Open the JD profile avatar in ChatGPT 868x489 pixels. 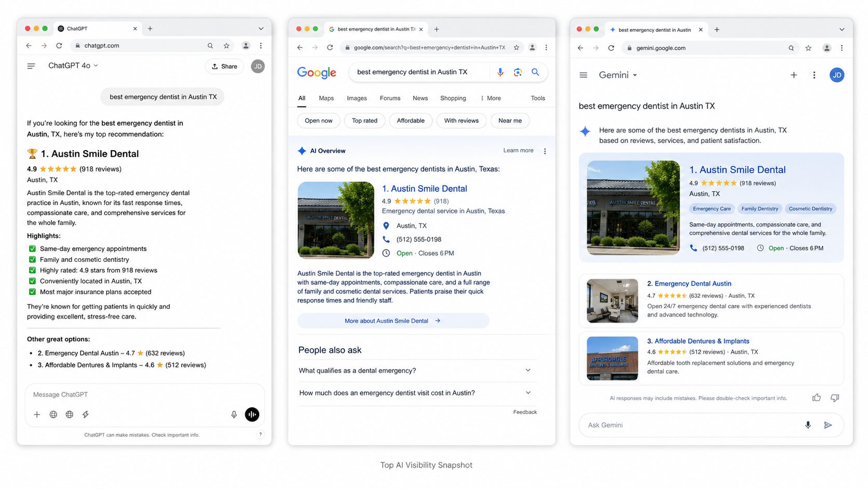[258, 66]
